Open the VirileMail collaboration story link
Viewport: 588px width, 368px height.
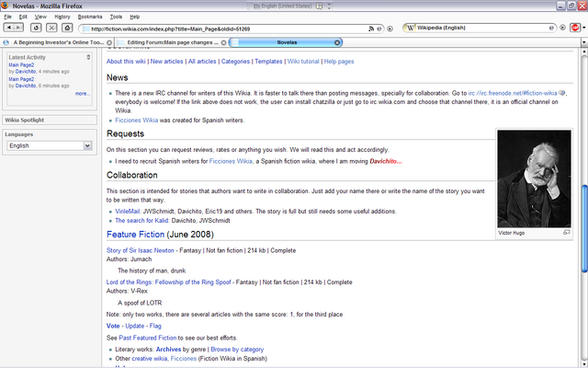click(x=128, y=212)
